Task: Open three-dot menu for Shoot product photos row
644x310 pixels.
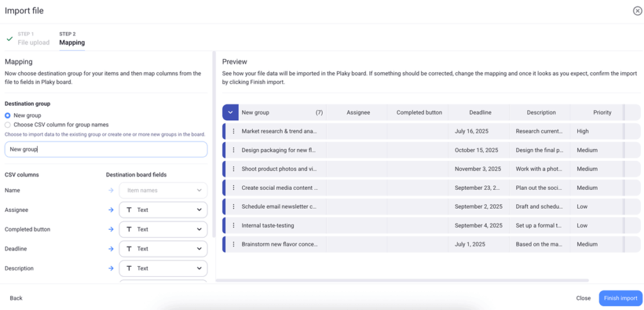Action: pos(233,169)
